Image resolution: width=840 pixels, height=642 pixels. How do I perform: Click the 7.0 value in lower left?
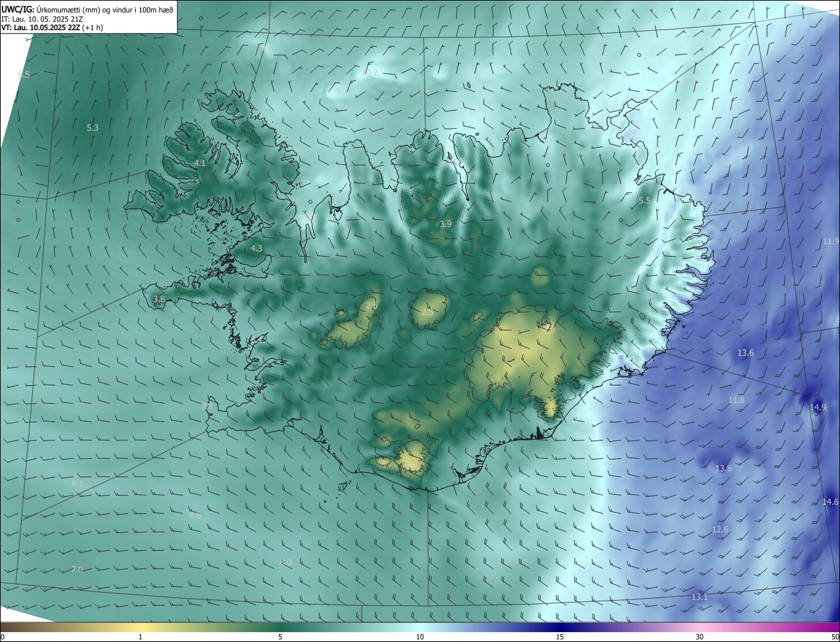(77, 569)
